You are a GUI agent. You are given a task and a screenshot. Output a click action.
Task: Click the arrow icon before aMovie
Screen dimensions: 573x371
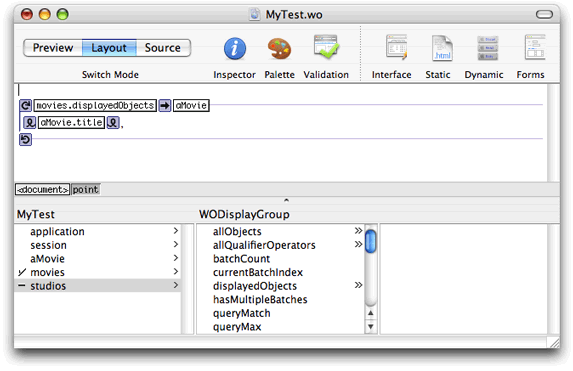[165, 105]
